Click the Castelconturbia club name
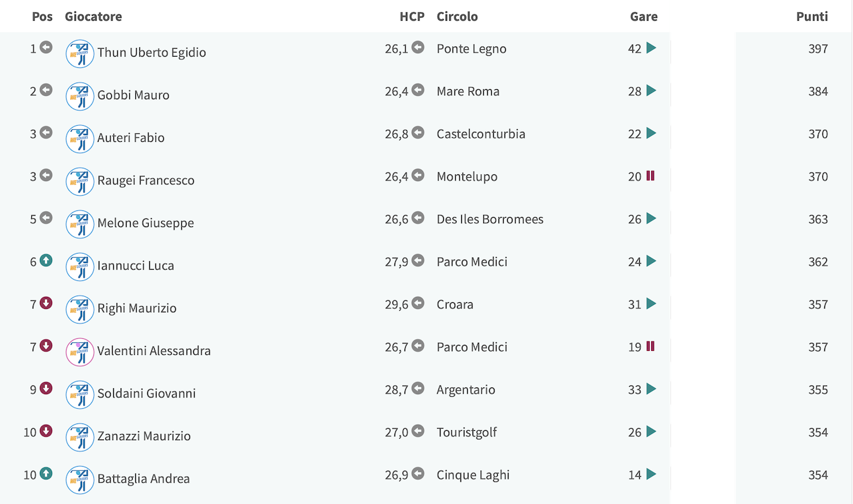 coord(481,134)
